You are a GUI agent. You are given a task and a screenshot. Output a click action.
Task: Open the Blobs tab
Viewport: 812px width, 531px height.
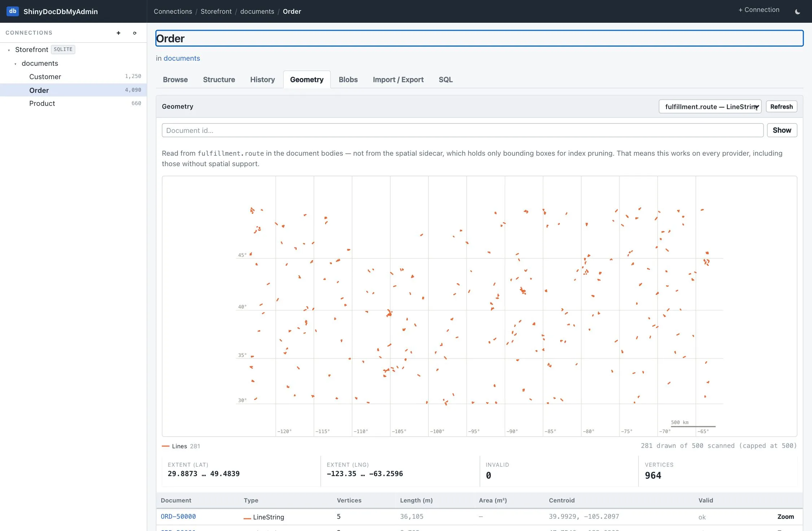point(348,79)
